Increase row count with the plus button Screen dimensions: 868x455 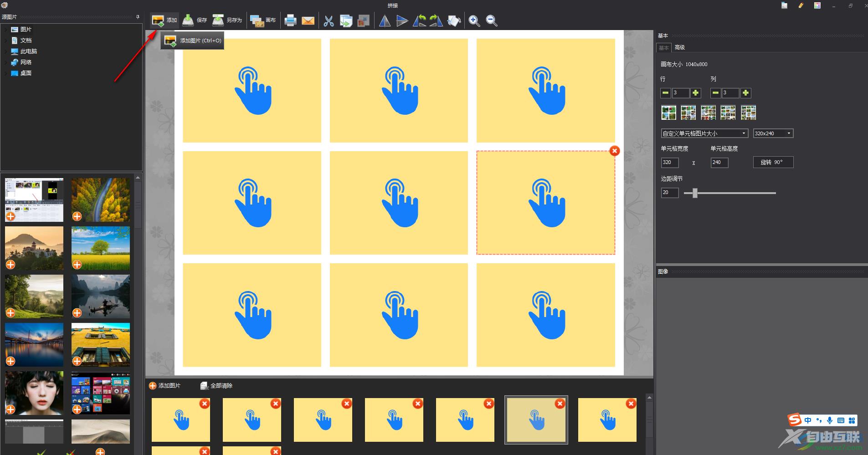[x=696, y=93]
